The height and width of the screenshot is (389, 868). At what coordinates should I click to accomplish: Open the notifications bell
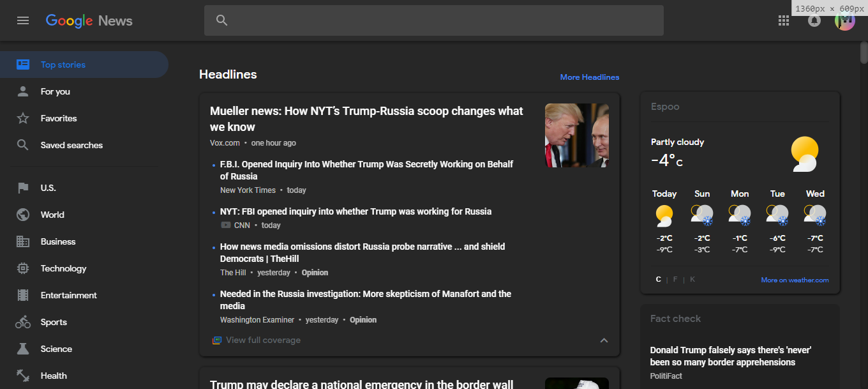pos(814,20)
